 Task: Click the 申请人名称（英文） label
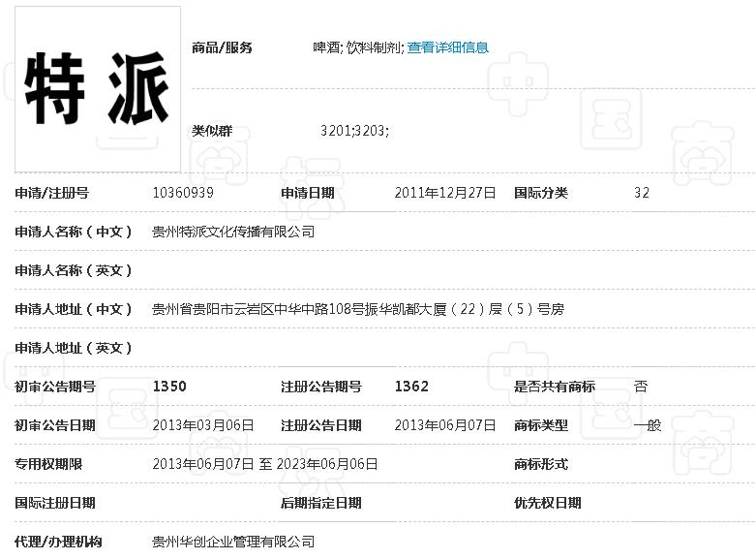coord(74,270)
